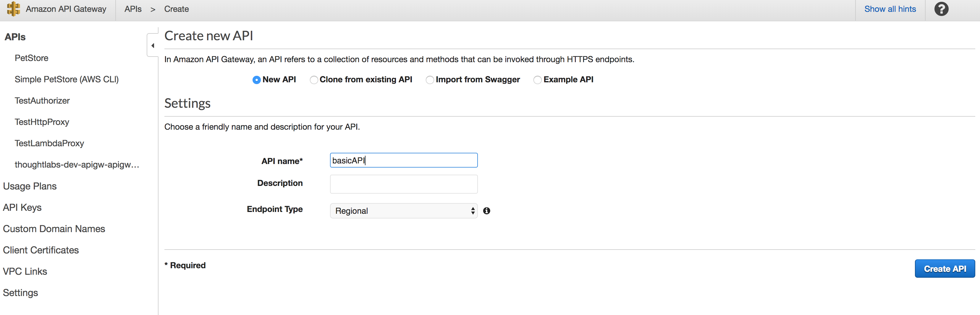Click the Show all hints link
980x315 pixels.
click(890, 9)
